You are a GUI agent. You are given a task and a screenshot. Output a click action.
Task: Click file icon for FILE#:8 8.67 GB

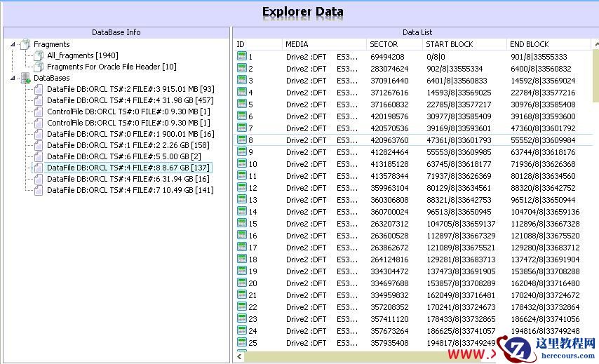[x=38, y=168]
